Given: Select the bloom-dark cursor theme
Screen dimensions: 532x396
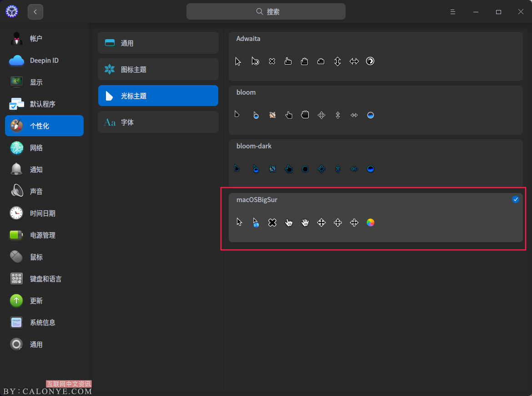Looking at the screenshot, I should [x=375, y=164].
